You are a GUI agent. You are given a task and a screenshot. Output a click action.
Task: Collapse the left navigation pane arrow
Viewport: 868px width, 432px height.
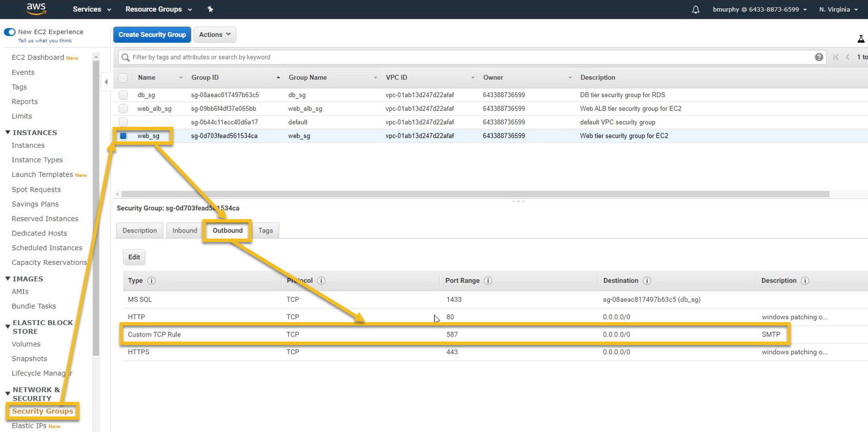click(x=106, y=82)
